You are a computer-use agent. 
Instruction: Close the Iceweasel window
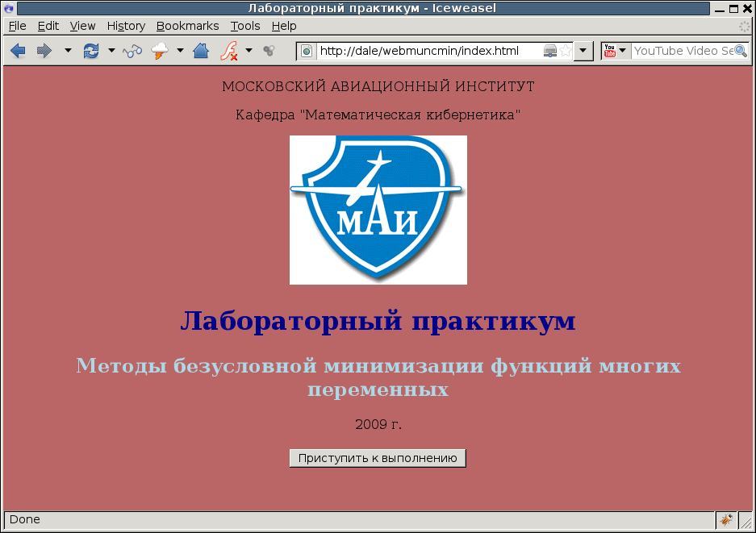(x=747, y=9)
